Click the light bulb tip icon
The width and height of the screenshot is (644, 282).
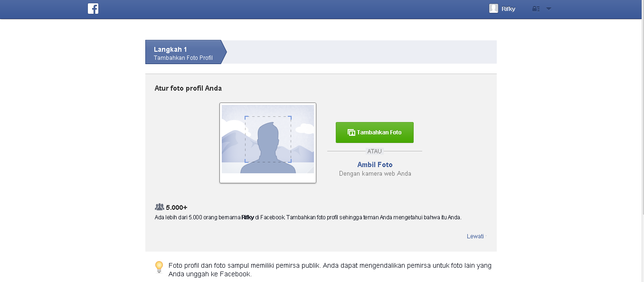pos(159,267)
